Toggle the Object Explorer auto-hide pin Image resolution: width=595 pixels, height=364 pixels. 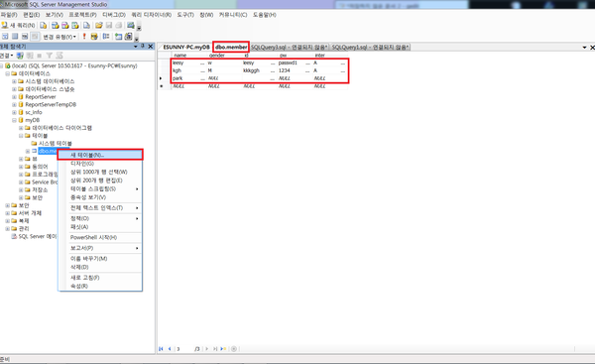coord(143,47)
